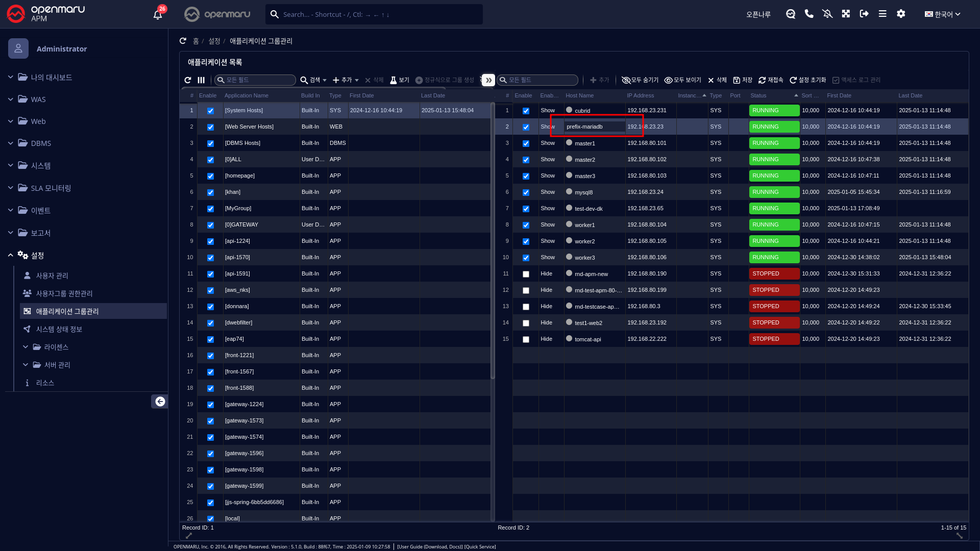Click the double-arrow panel toggle button
Screen dimensions: 980x551
488,80
